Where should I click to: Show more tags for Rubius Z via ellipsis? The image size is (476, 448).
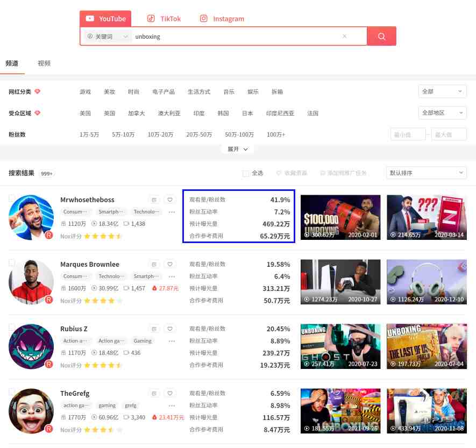click(172, 341)
